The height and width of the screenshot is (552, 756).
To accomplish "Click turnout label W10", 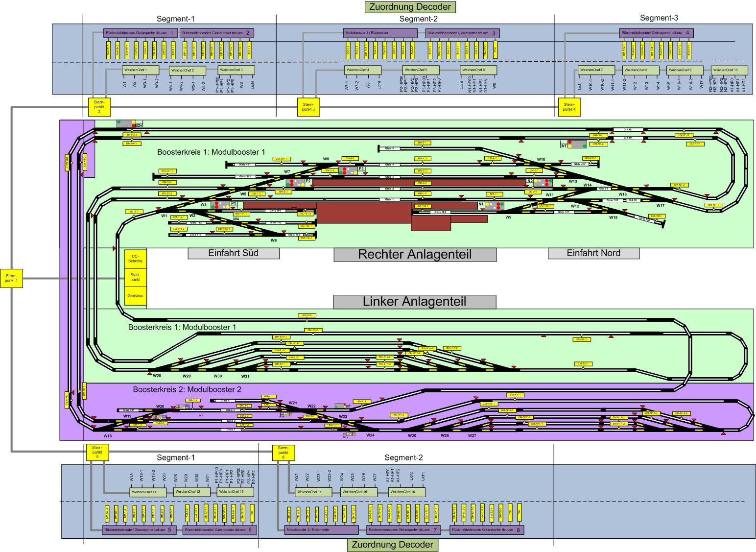I will pos(541,160).
